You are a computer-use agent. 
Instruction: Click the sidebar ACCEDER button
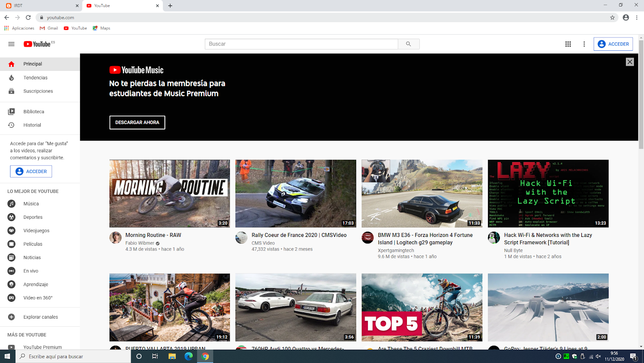pyautogui.click(x=31, y=171)
